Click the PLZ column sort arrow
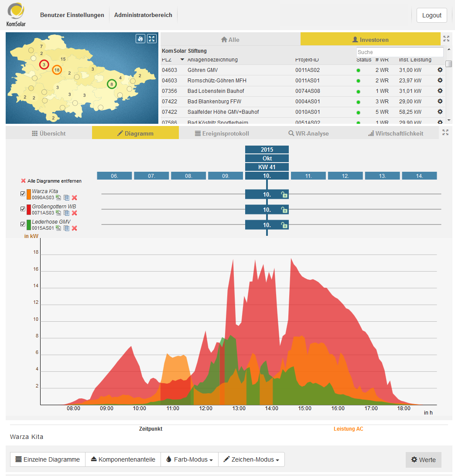 click(x=182, y=60)
